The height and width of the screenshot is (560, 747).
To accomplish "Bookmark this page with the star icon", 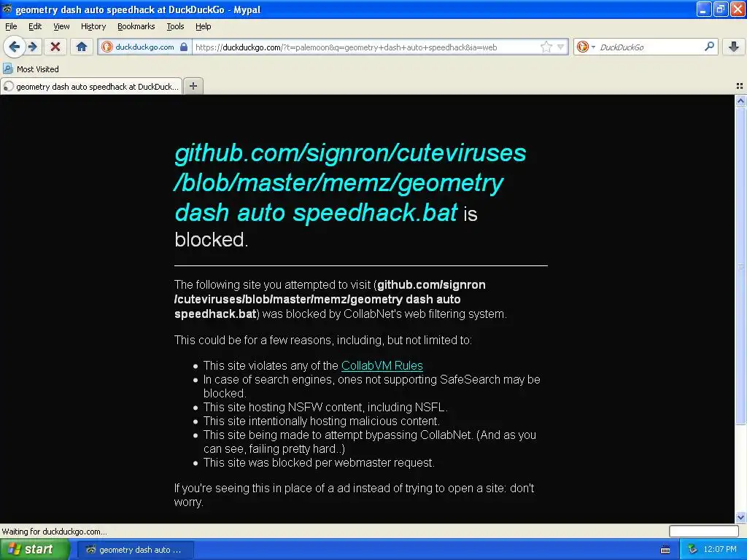I will 546,47.
